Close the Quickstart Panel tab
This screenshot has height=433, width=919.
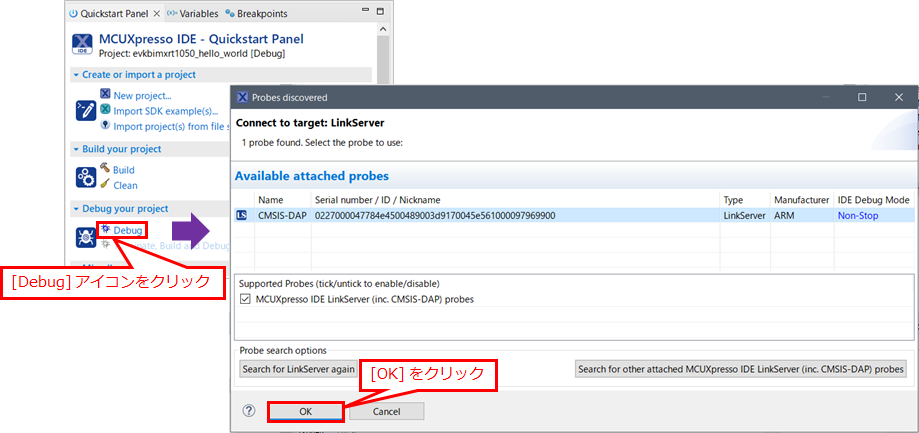tap(156, 13)
